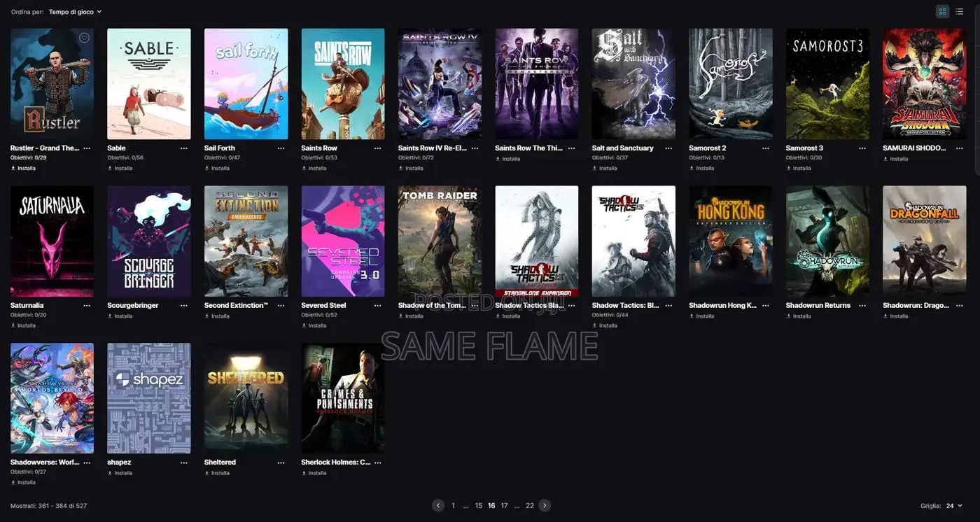Go to page 15
The height and width of the screenshot is (522, 980).
coord(479,505)
